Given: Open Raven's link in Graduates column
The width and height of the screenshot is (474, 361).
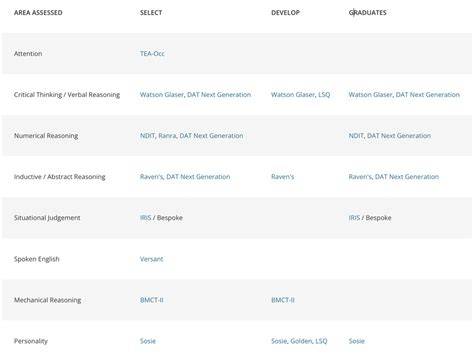Looking at the screenshot, I should (x=360, y=177).
